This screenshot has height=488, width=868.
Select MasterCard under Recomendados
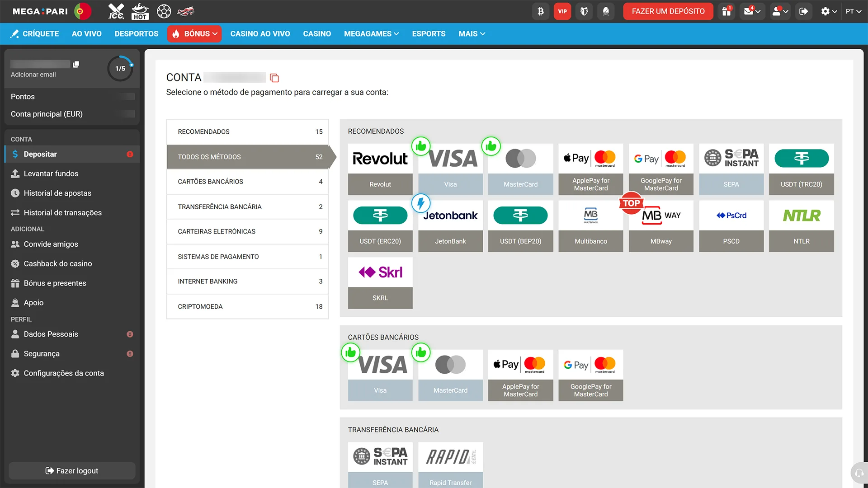tap(520, 169)
